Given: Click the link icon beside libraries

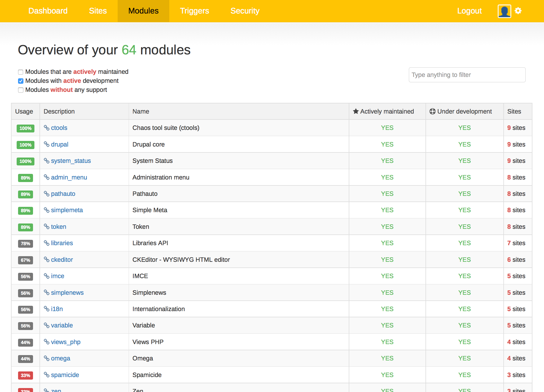Looking at the screenshot, I should click(47, 243).
